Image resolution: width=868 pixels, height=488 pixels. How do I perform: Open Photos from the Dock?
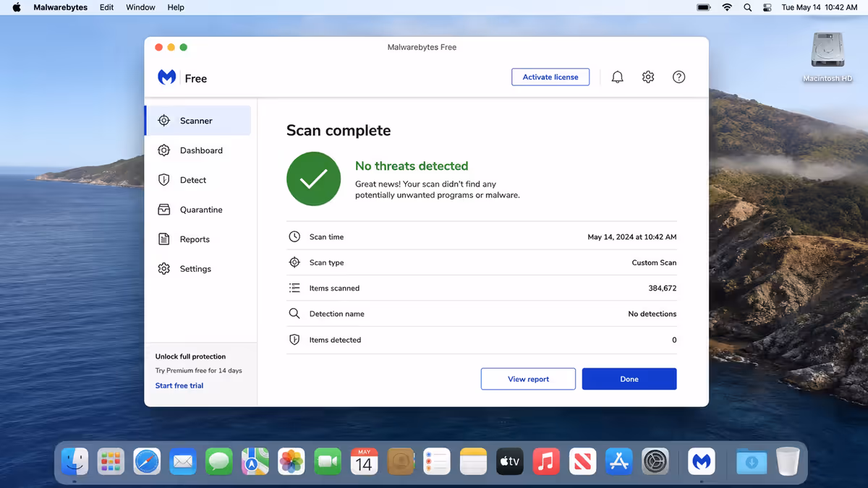click(x=292, y=461)
